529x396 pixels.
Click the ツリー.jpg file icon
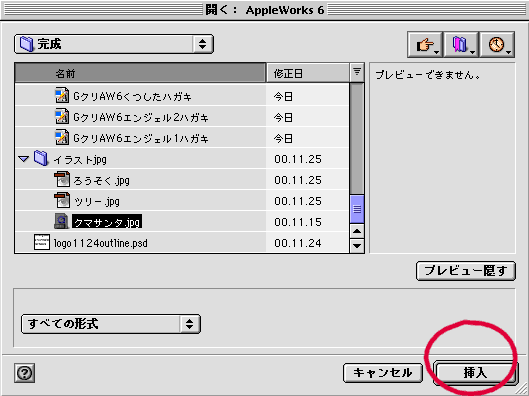point(62,200)
